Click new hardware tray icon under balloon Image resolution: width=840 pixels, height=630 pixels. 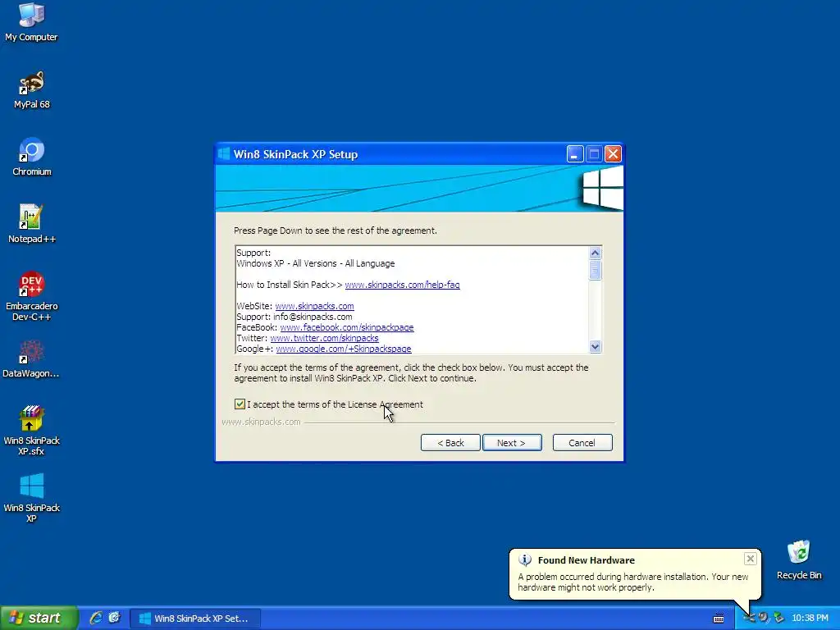750,619
